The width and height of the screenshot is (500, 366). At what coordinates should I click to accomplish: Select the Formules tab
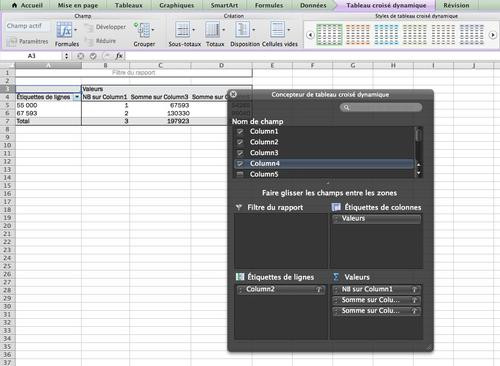[x=269, y=5]
